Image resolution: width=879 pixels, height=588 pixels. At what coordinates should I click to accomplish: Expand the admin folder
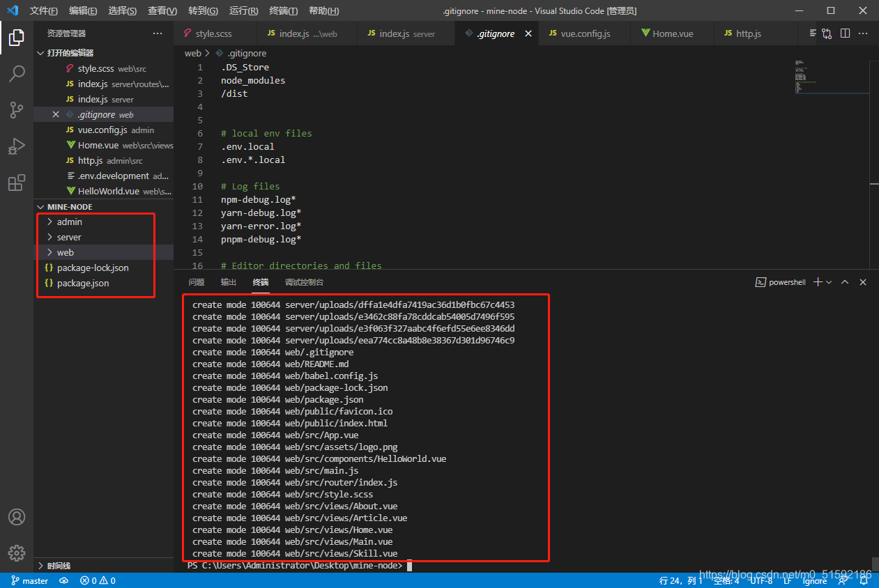[x=104, y=222]
